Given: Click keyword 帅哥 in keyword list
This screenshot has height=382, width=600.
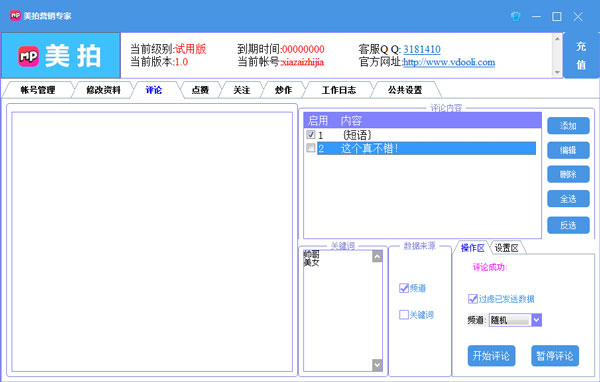Looking at the screenshot, I should pos(311,255).
